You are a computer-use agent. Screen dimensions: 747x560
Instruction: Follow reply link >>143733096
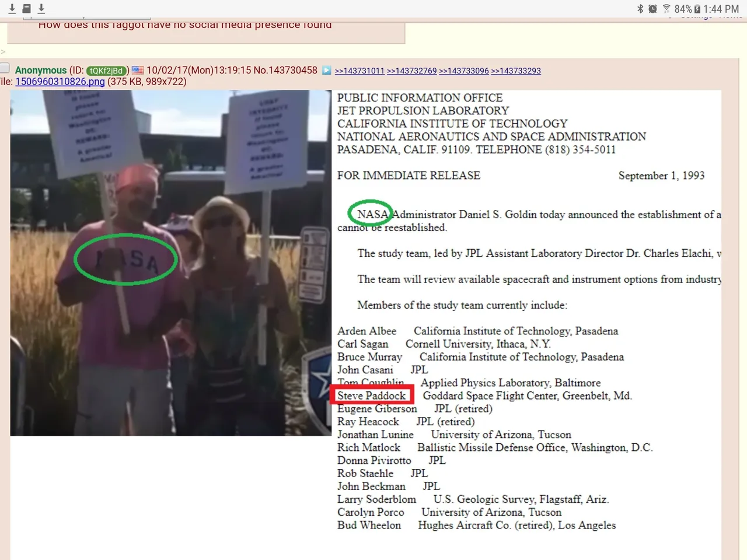click(x=464, y=71)
